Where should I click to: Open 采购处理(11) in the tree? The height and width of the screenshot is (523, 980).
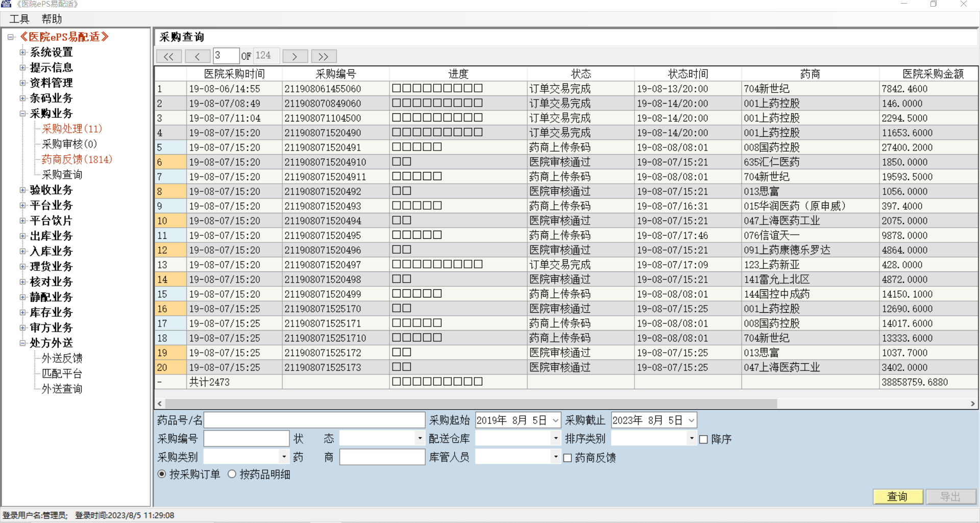click(72, 129)
